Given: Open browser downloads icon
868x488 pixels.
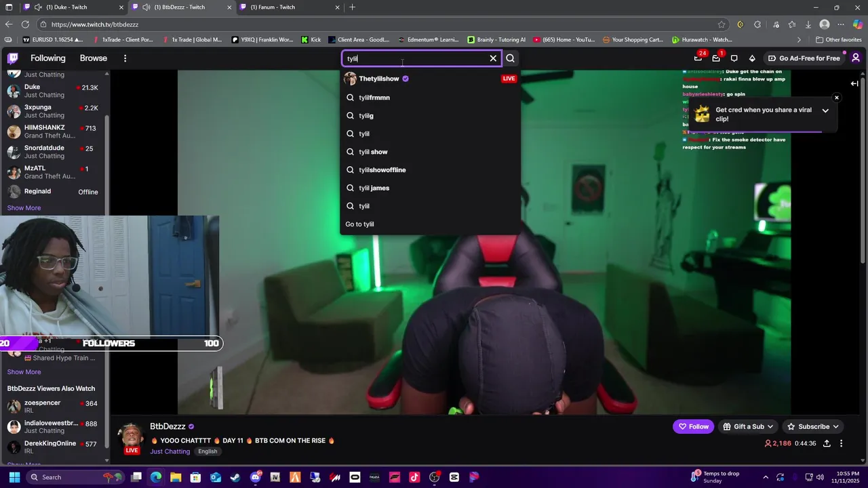Looking at the screenshot, I should (x=808, y=24).
